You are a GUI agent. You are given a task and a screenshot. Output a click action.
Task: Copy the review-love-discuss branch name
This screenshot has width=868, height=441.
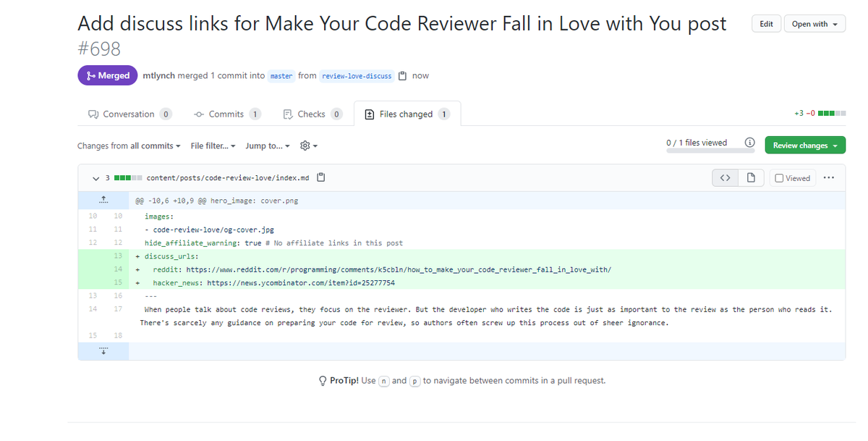403,75
